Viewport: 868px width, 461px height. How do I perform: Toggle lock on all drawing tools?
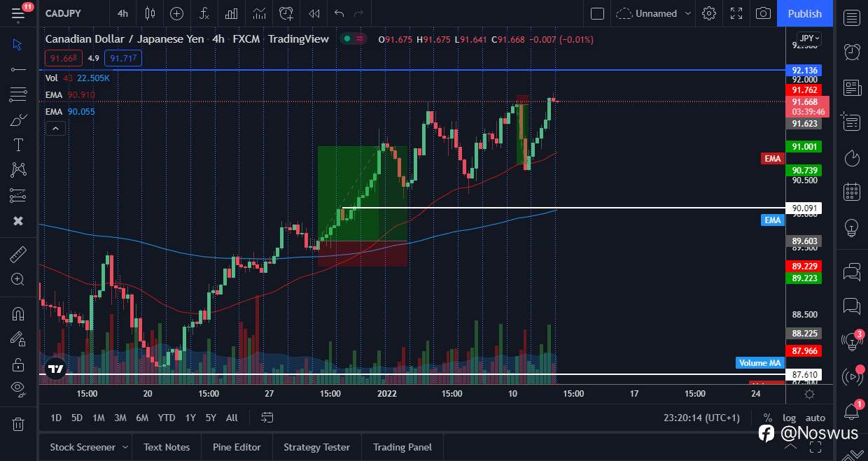click(x=17, y=364)
